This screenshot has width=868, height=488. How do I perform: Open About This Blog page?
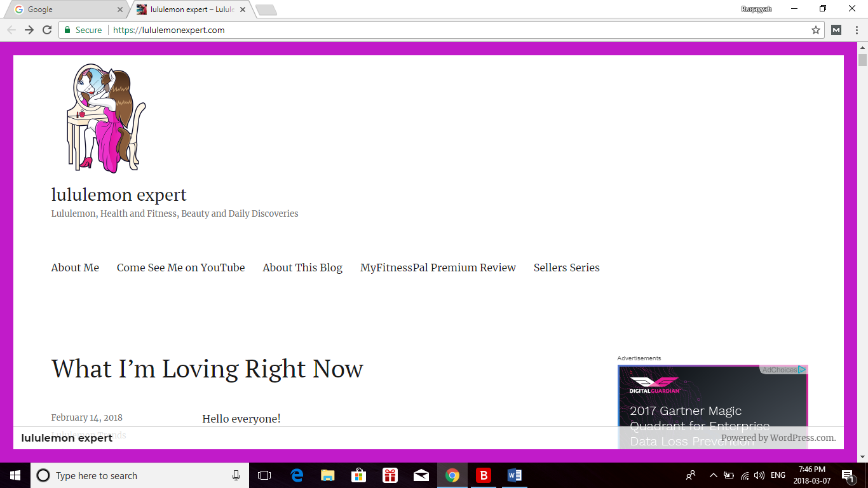coord(302,268)
